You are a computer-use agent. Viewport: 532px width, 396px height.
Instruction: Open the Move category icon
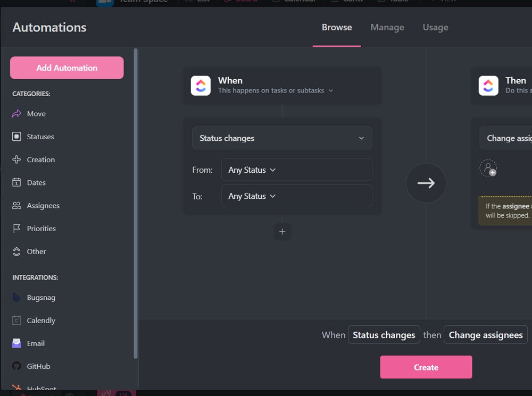click(16, 114)
